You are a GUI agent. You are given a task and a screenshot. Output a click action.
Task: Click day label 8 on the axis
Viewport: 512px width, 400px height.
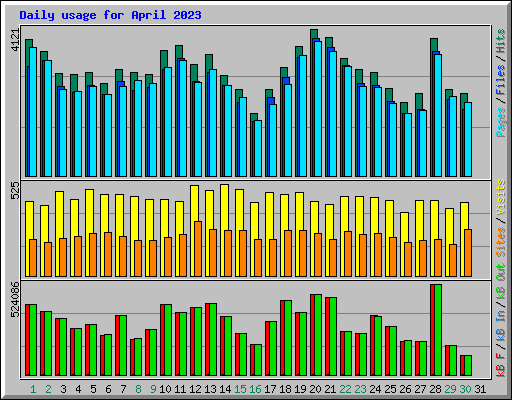[138, 389]
